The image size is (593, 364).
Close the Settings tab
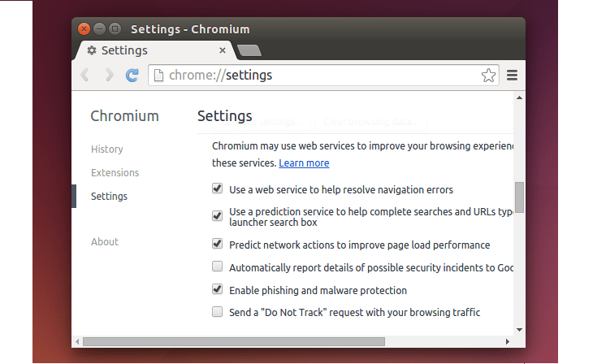(223, 50)
